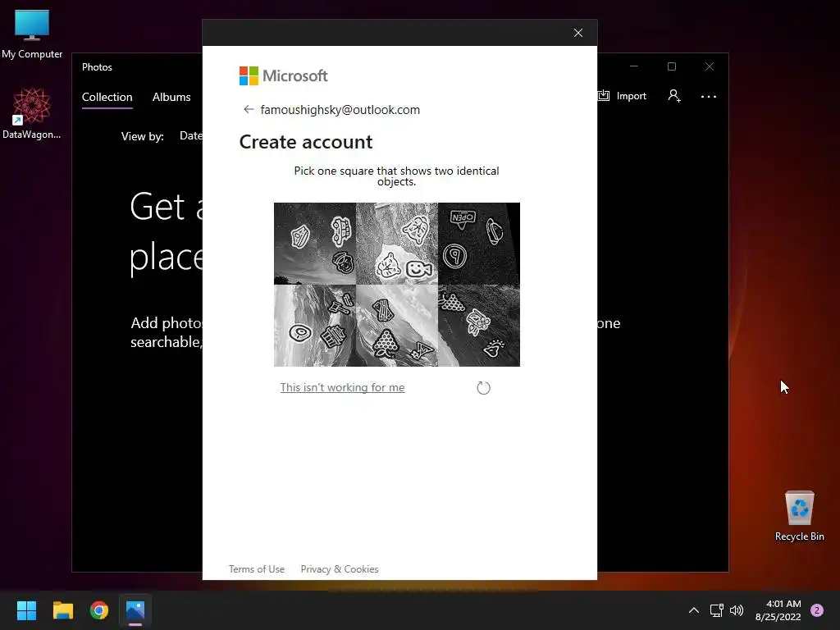
Task: Select the bottom-right captcha square with grapes
Action: click(479, 326)
